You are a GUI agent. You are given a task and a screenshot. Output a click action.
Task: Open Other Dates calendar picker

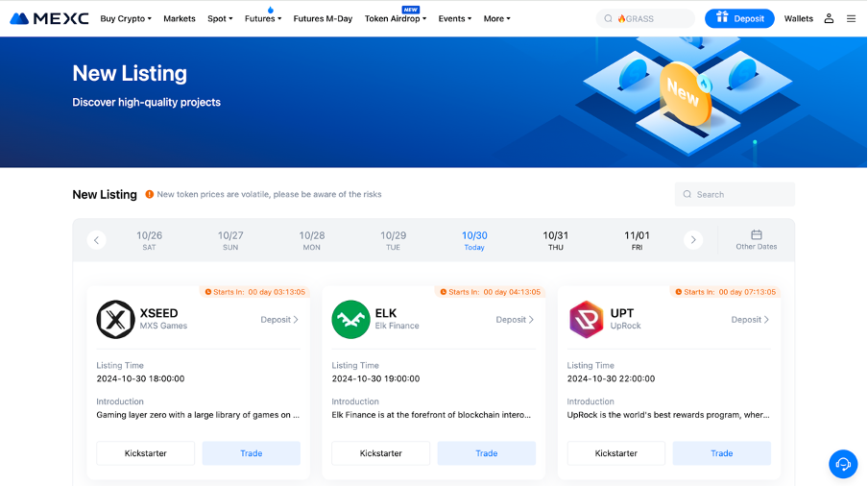coord(757,240)
